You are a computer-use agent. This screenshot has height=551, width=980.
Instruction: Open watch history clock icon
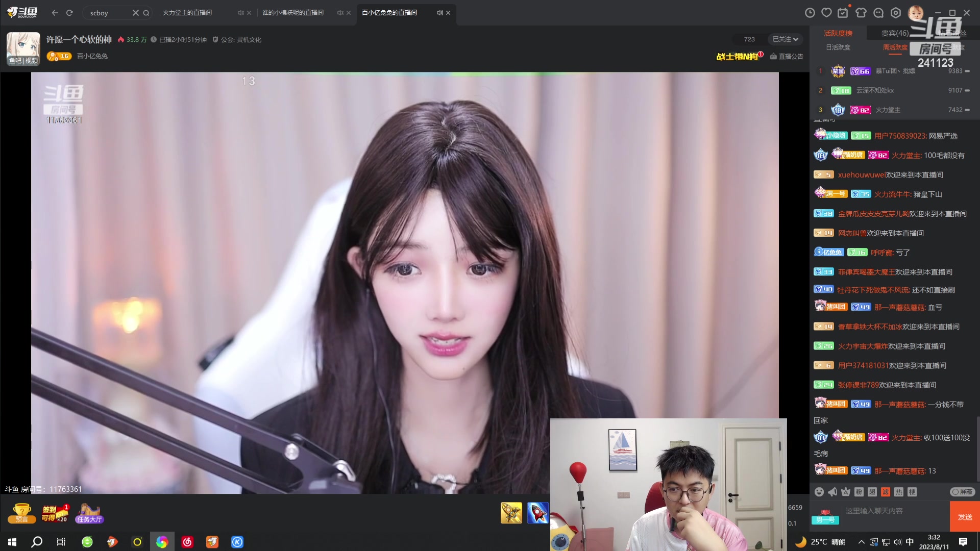click(x=810, y=13)
